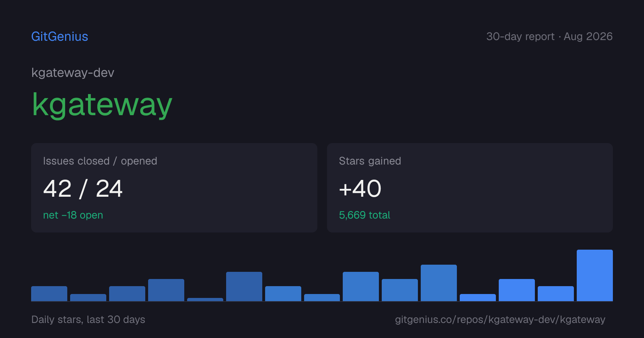644x338 pixels.
Task: Click the tallest last bar in chart
Action: point(595,275)
